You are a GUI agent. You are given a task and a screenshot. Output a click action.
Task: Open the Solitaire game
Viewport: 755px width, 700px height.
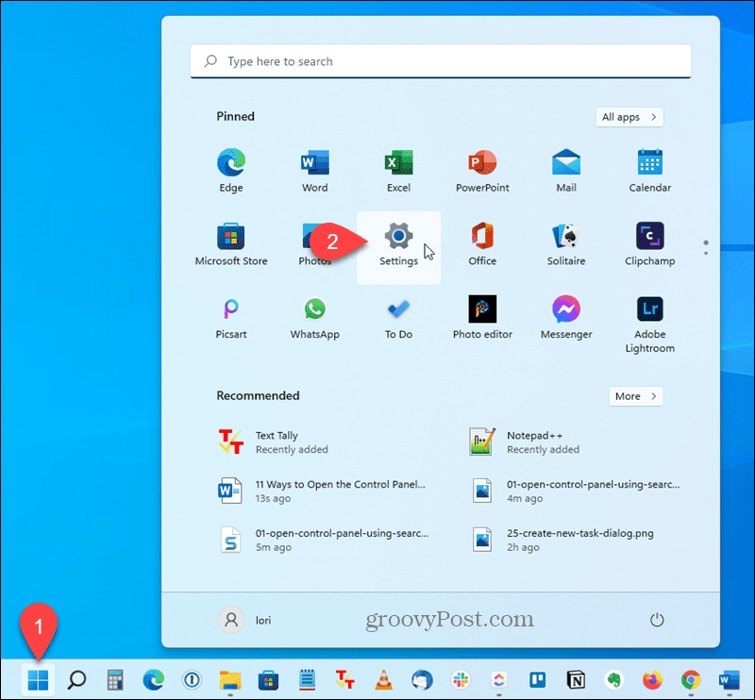566,244
